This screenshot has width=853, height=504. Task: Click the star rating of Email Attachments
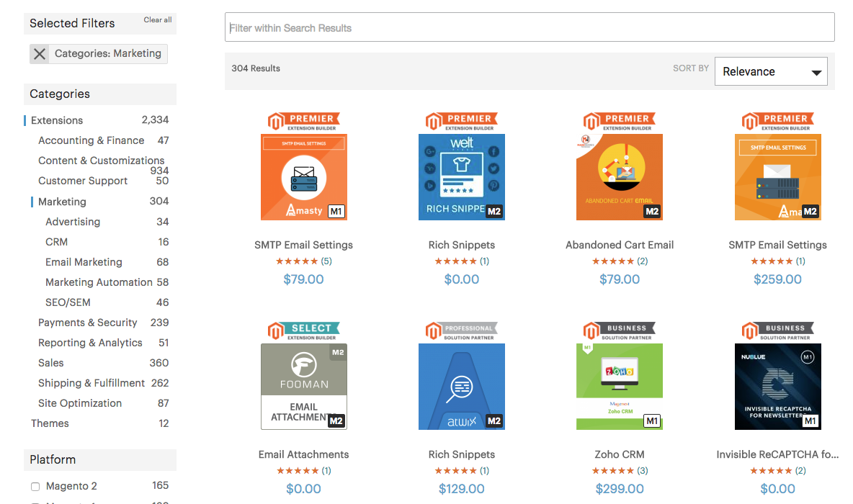[298, 470]
